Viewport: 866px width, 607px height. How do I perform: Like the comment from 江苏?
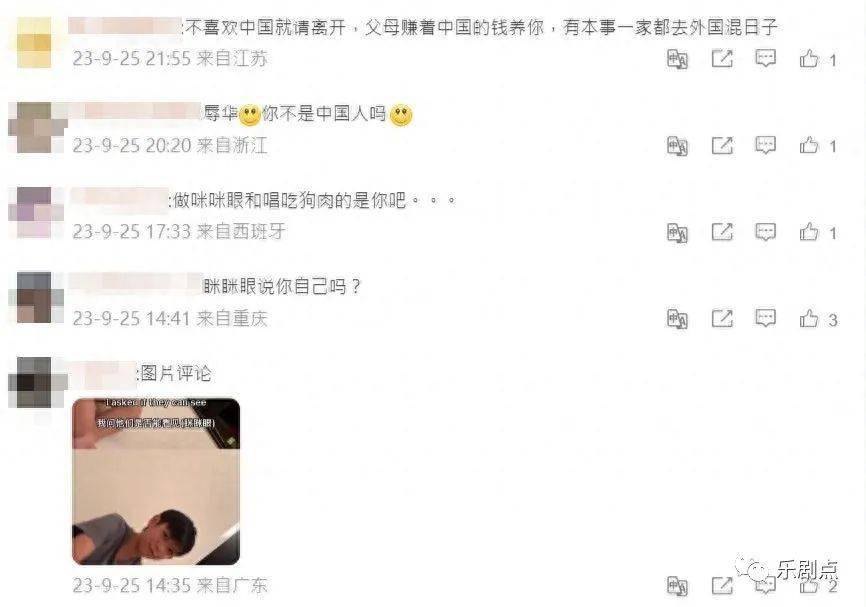809,59
